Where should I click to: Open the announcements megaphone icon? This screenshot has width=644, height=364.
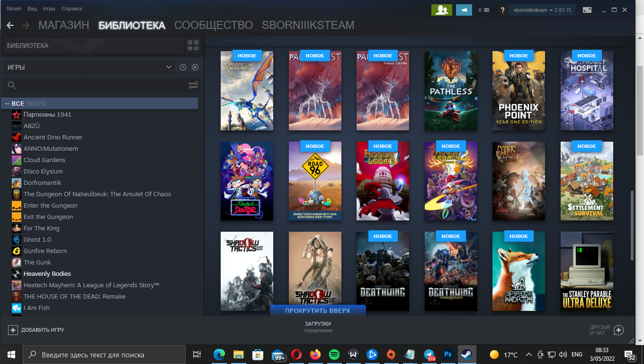point(464,10)
